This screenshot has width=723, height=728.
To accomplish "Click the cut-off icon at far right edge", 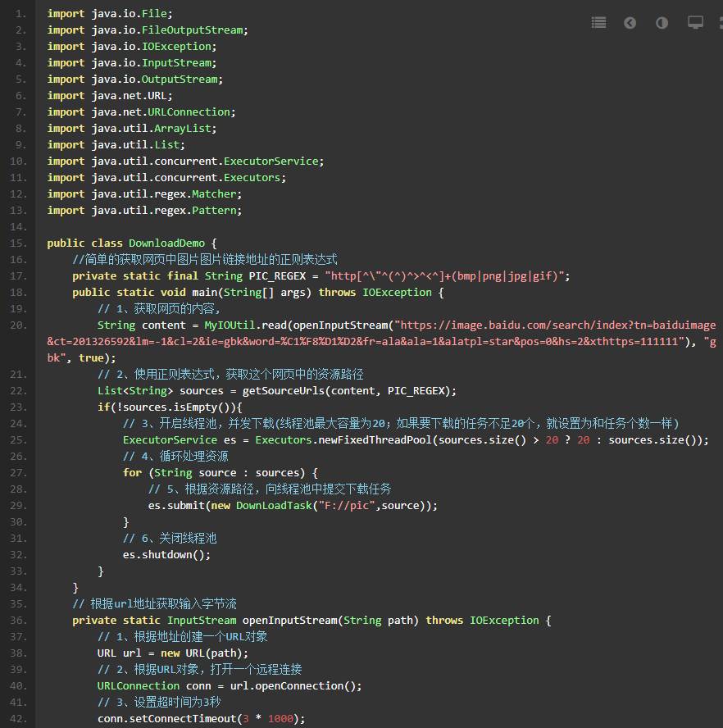I will [719, 23].
